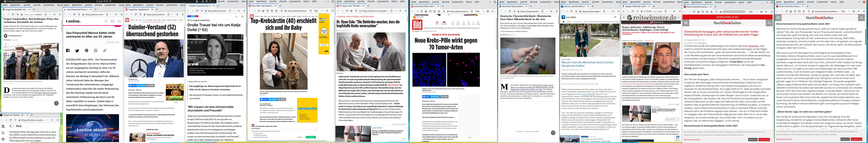Toggle reader view in the t-online window

[x=107, y=14]
